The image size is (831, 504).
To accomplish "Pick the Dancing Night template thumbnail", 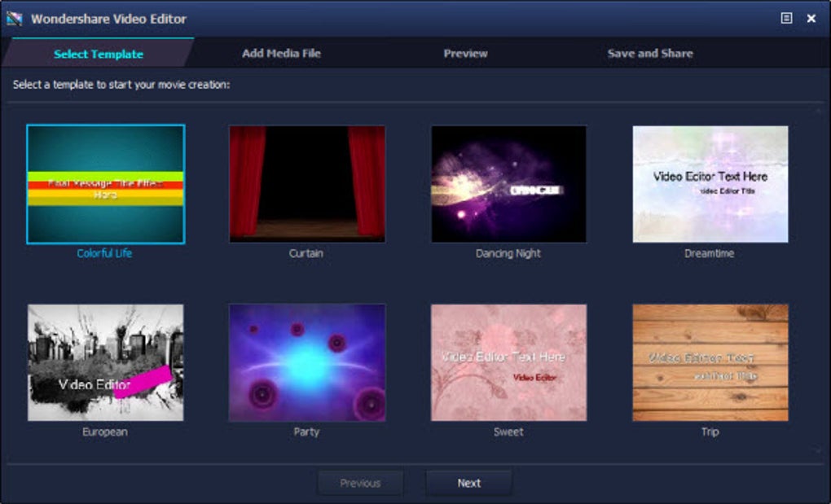I will coord(508,184).
